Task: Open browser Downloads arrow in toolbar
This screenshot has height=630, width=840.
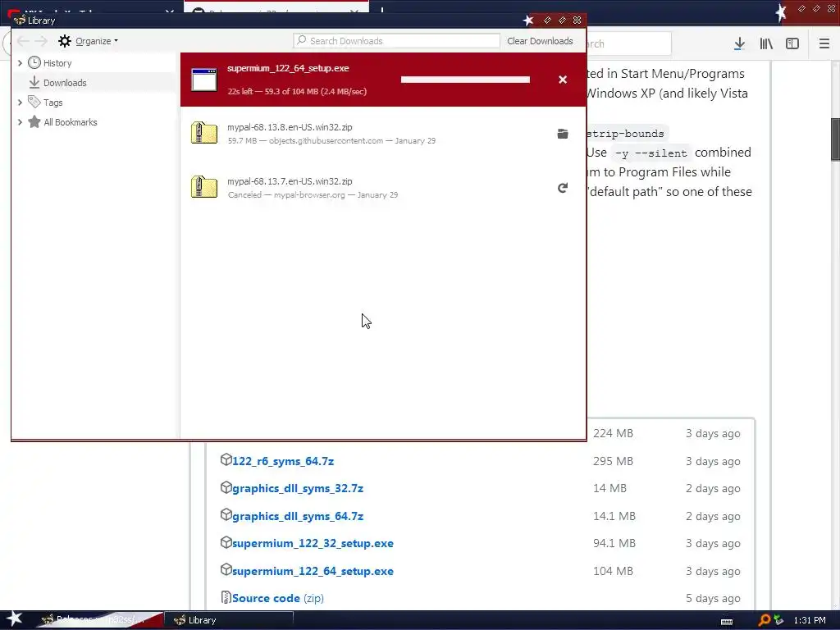Action: [x=739, y=43]
